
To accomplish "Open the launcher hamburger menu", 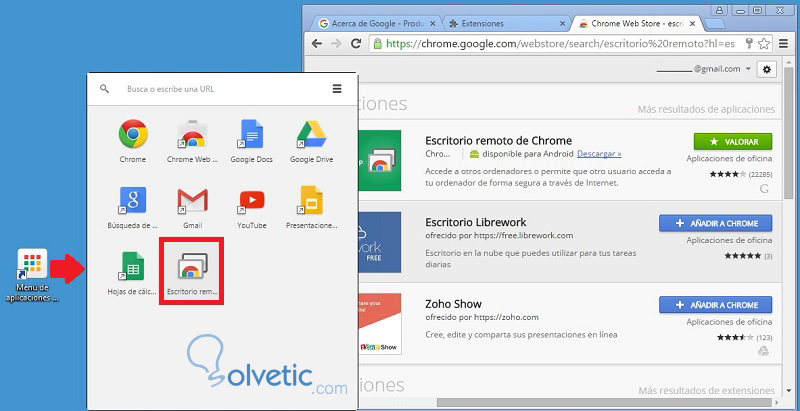I will pos(337,89).
